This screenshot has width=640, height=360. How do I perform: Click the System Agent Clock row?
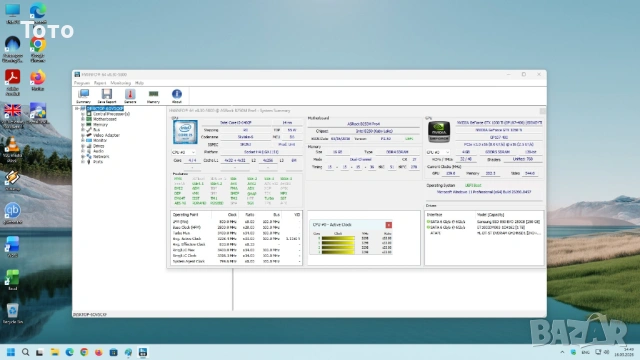tap(236, 261)
